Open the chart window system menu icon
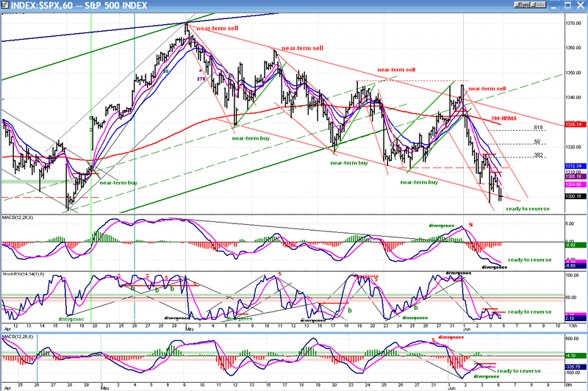This screenshot has height=391, width=588. pyautogui.click(x=5, y=5)
